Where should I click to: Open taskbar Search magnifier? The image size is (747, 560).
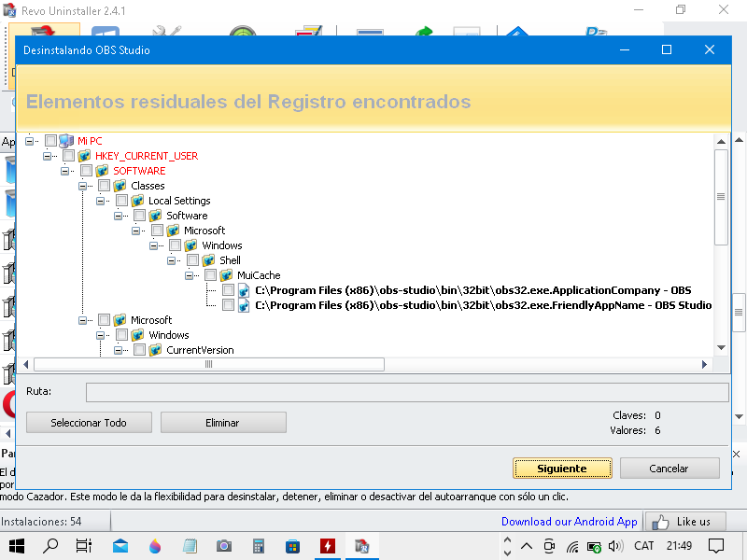point(50,546)
